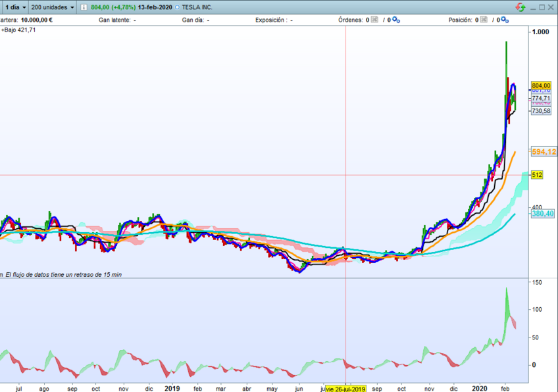Open the gear settings icon for Órdenes

coord(396,20)
